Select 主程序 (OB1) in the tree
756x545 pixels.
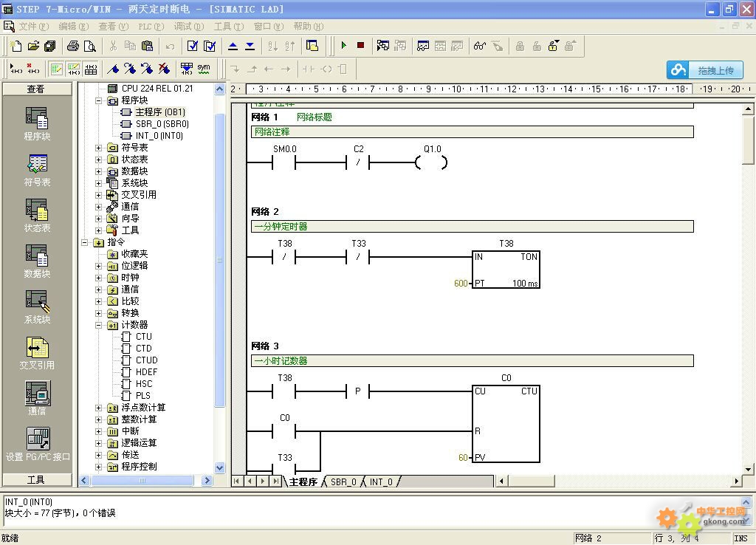point(160,112)
